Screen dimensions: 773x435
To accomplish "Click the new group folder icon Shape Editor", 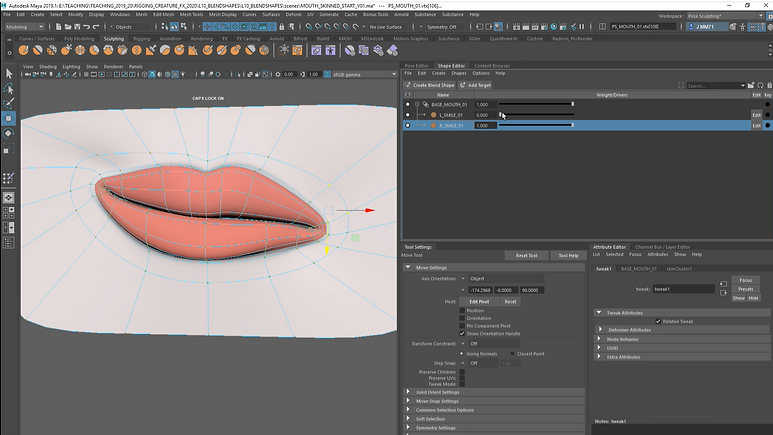I will click(x=751, y=85).
